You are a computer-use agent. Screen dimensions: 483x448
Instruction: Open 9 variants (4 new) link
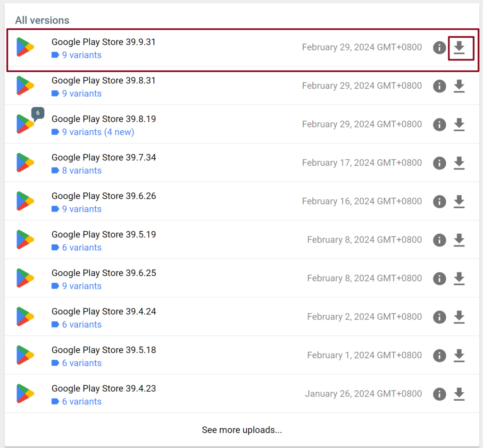pos(98,132)
